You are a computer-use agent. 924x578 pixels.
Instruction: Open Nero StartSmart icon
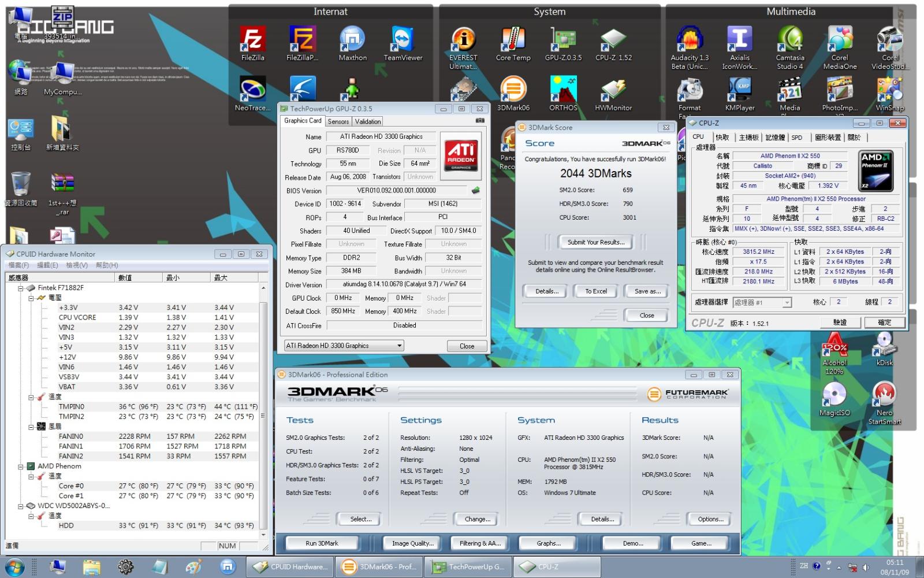[884, 403]
